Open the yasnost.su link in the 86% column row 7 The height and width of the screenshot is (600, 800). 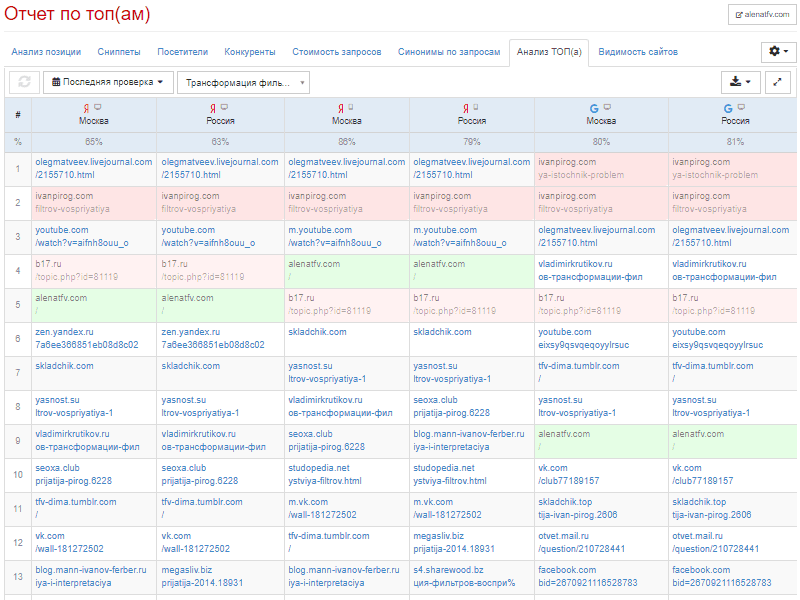(x=327, y=372)
